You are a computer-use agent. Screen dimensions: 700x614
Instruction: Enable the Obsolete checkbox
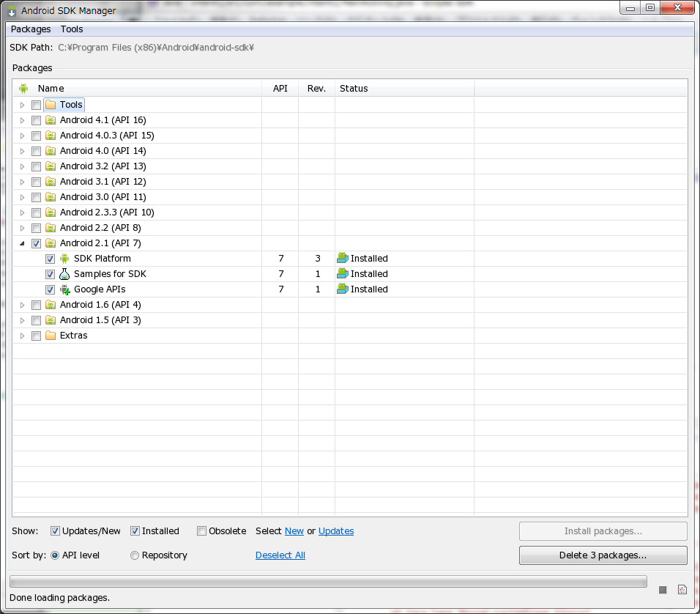click(202, 531)
